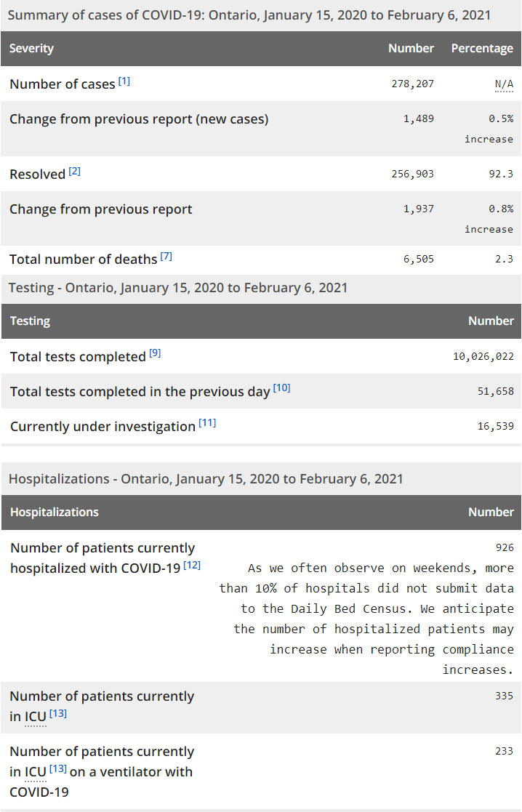Click footnote 7 beside Total number of deaths

166,257
